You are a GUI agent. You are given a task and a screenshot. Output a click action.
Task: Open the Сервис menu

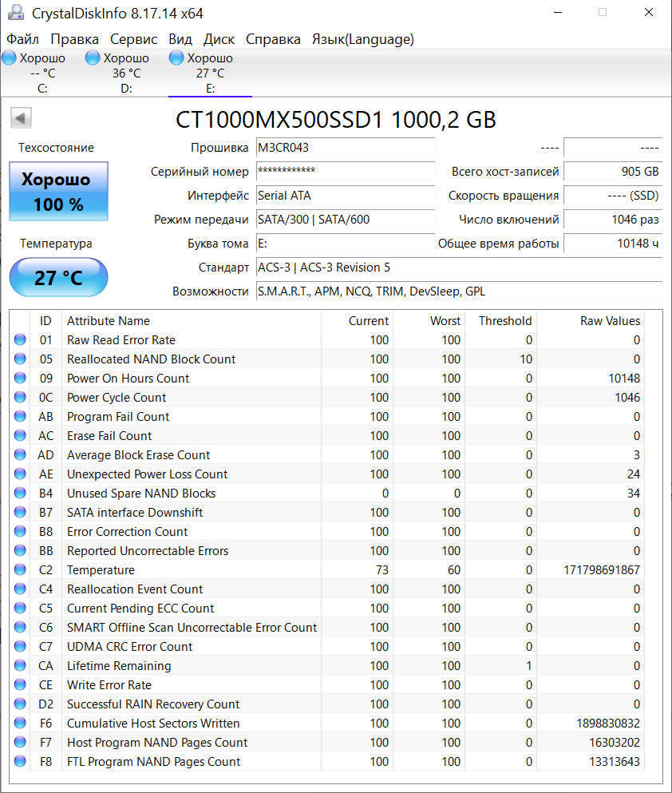133,39
